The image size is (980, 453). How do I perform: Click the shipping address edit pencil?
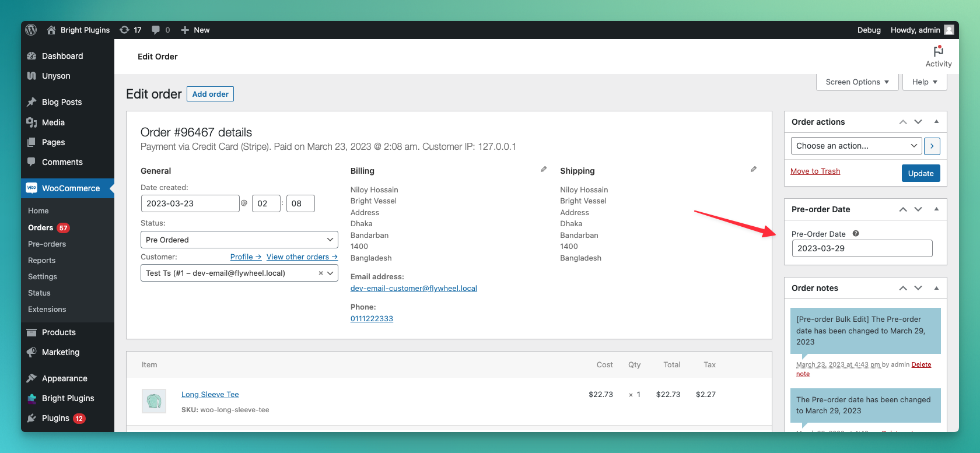pos(753,169)
